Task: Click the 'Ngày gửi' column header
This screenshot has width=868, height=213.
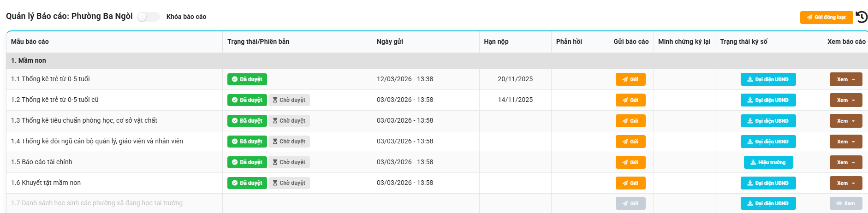Action: 390,41
